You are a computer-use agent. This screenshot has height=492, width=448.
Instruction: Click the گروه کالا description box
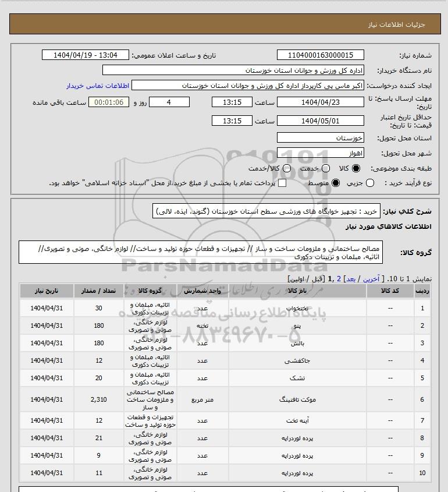(201, 252)
